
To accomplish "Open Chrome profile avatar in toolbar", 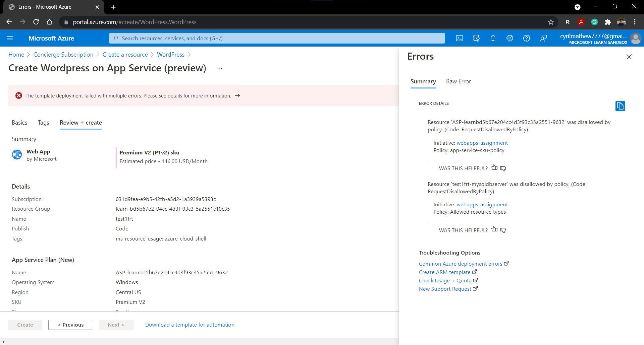I will pyautogui.click(x=621, y=22).
